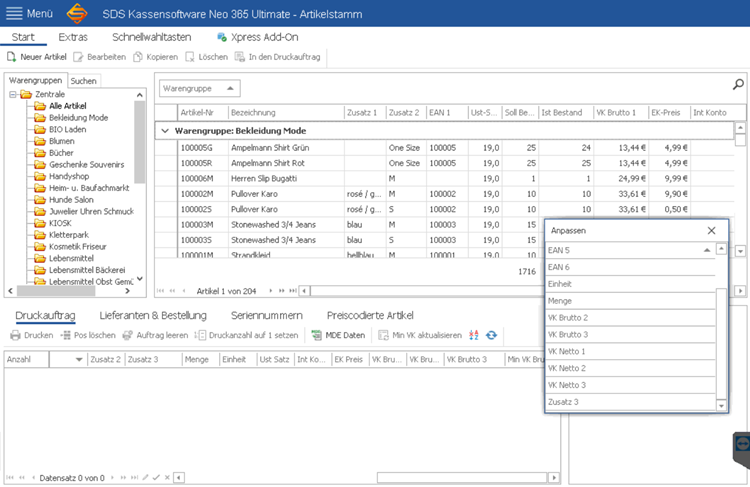The image size is (750, 487).
Task: Open the Kletterpark folder
Action: [69, 235]
